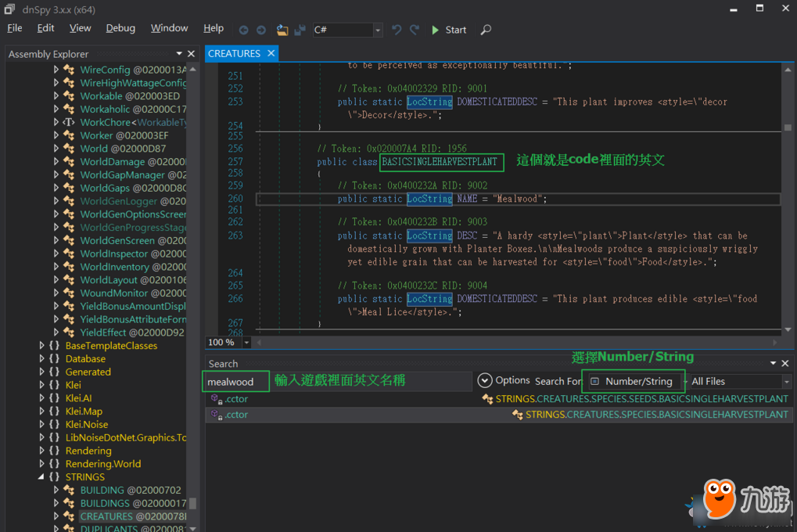The width and height of the screenshot is (797, 532).
Task: Click the WorkChore generic type icon
Action: 69,122
